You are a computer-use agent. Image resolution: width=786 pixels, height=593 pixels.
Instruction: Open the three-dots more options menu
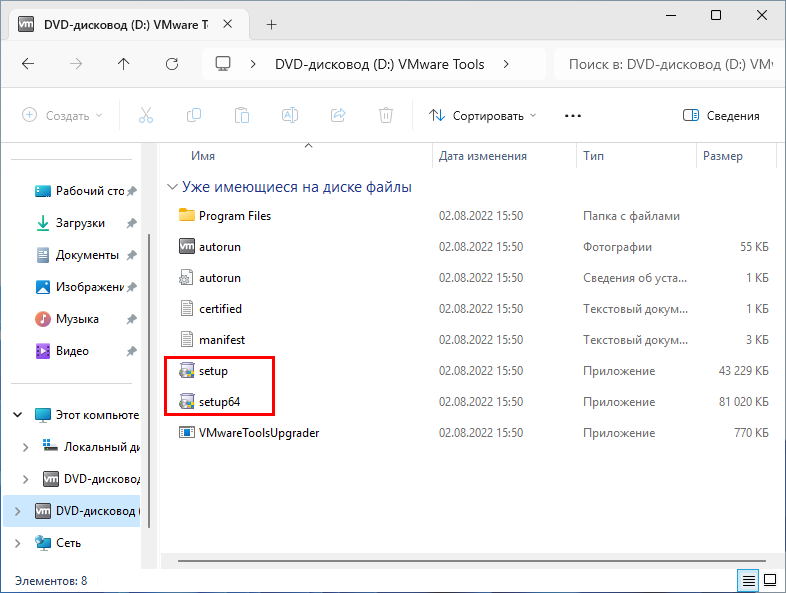coord(572,116)
